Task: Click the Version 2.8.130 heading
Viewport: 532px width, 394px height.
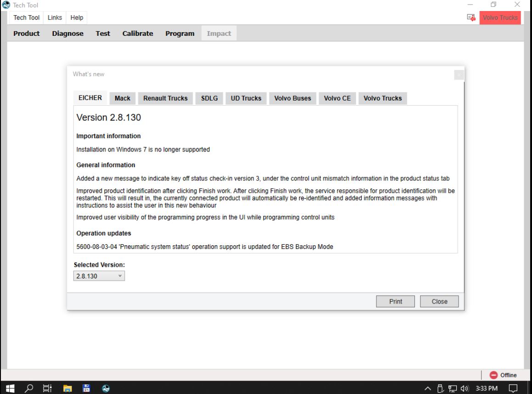Action: click(109, 118)
